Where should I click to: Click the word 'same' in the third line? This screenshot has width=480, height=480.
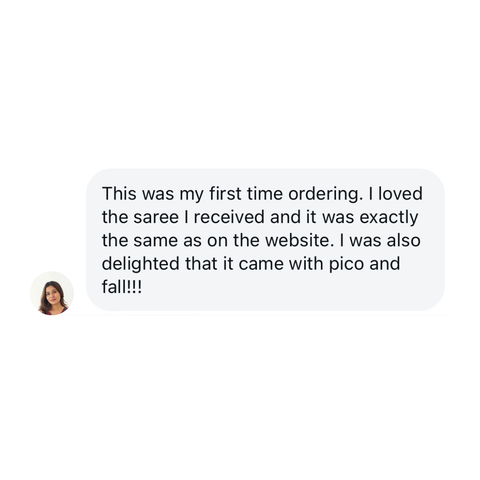click(x=156, y=241)
